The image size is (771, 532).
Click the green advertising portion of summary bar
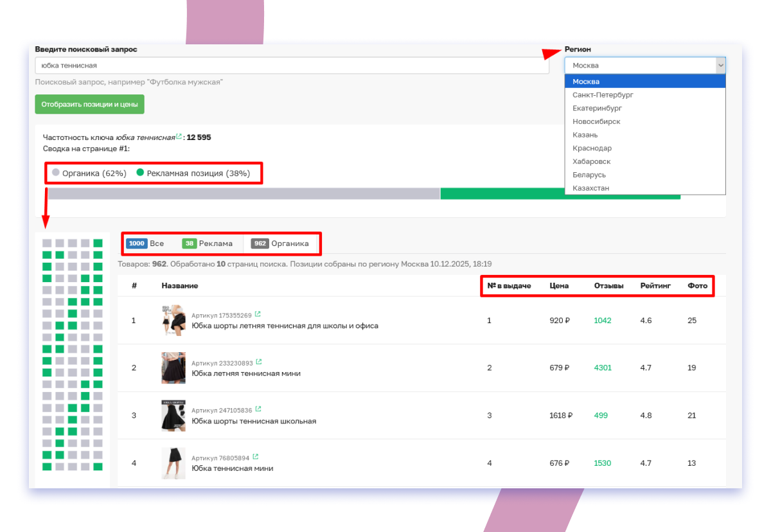(559, 194)
